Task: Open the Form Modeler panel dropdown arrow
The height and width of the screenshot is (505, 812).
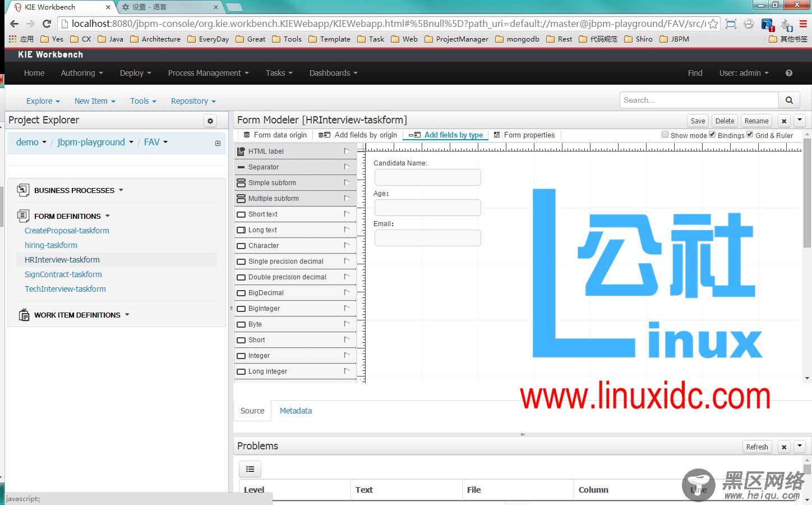Action: [800, 121]
